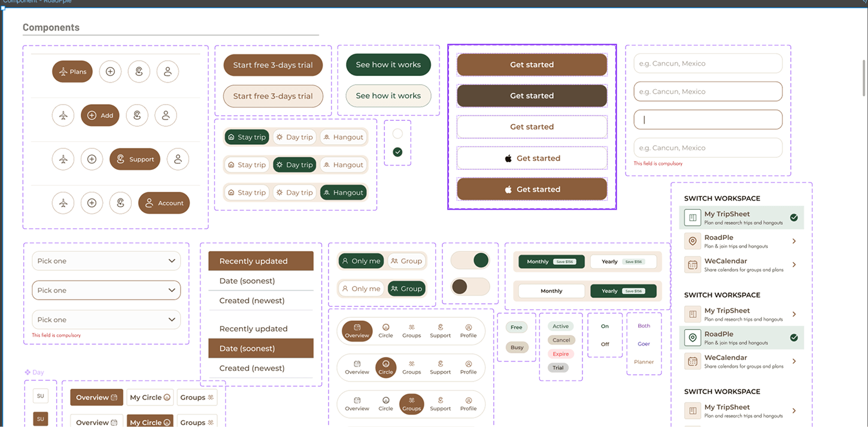
Task: Click the dark green See how it works button
Action: click(x=389, y=65)
